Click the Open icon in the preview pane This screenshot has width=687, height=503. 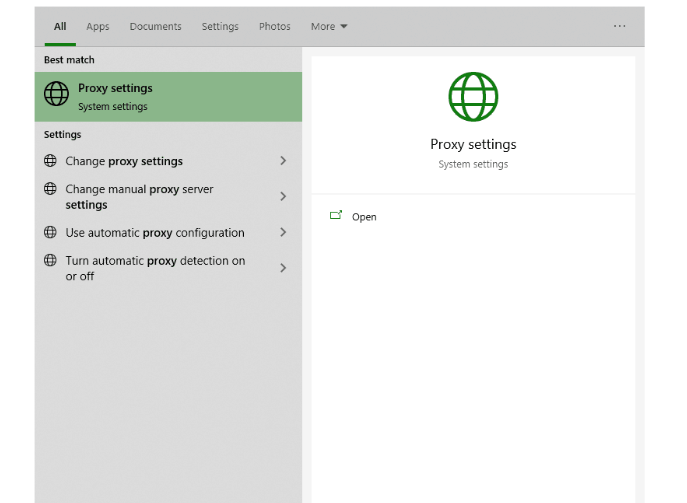point(336,216)
